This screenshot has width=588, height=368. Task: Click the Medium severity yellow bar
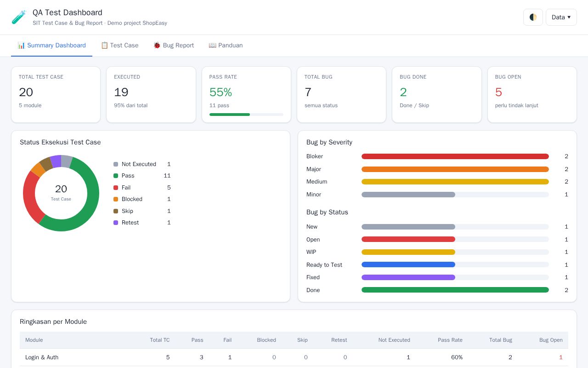coord(455,182)
